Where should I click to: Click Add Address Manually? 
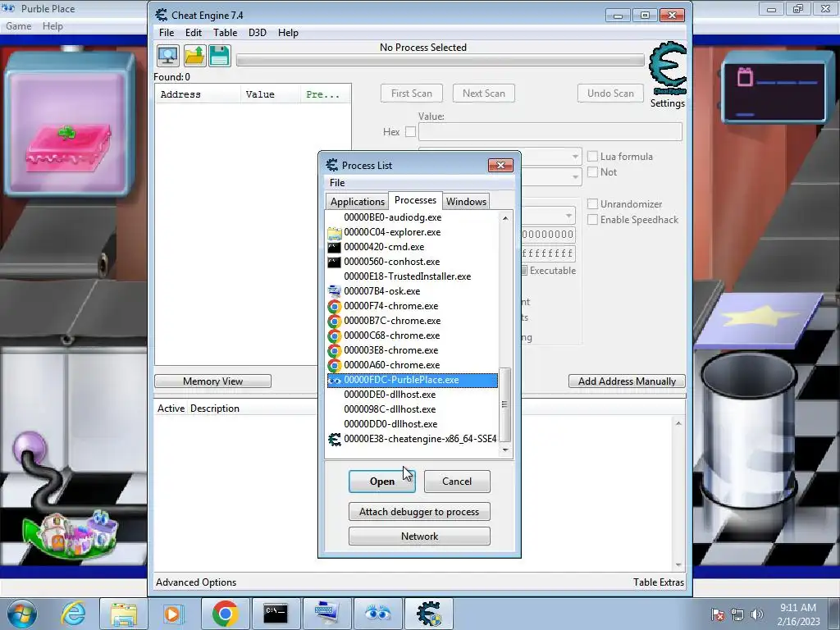[x=627, y=381]
